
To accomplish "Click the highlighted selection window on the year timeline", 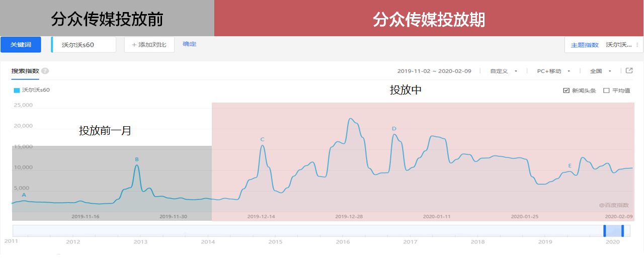I will [x=614, y=231].
